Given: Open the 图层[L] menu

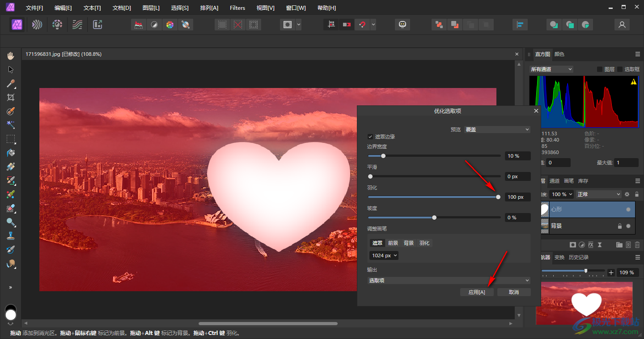Looking at the screenshot, I should coord(151,8).
